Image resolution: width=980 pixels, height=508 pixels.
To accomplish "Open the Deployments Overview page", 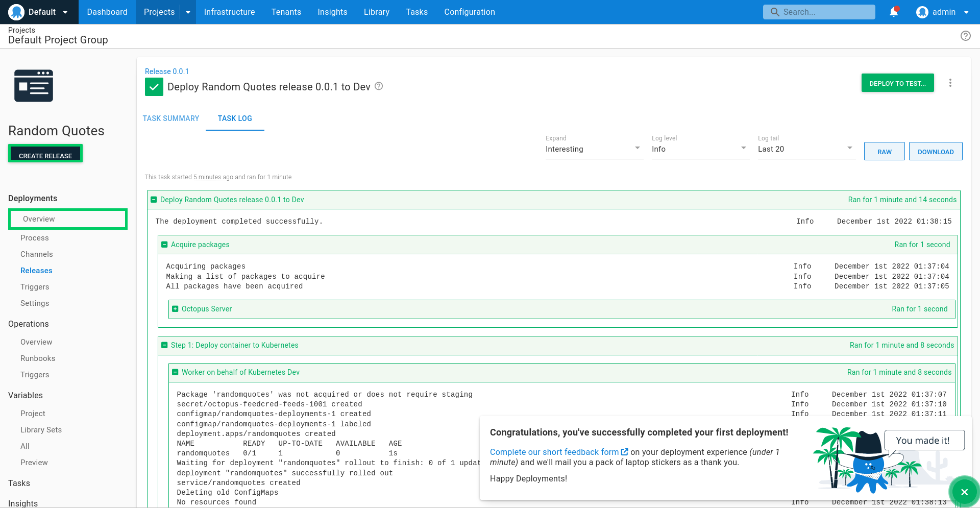I will pos(68,219).
